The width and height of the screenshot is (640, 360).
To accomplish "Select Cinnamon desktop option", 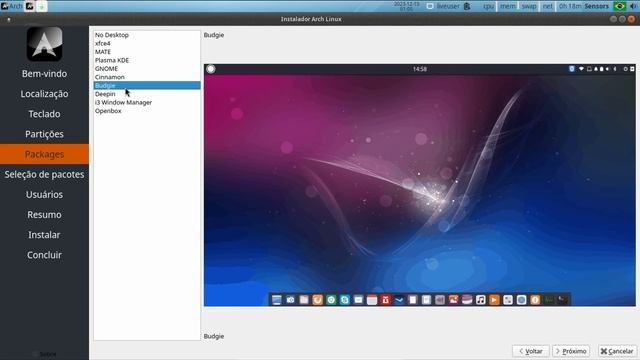I will (x=147, y=77).
